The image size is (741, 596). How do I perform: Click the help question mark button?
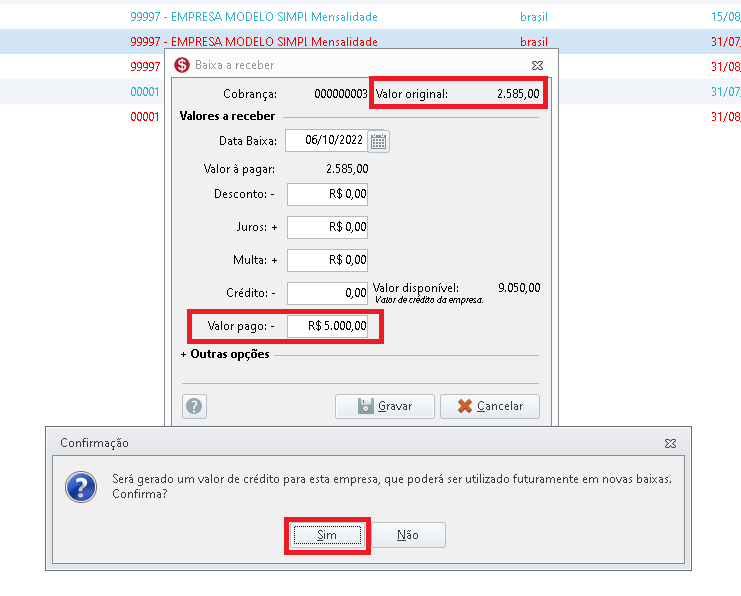tap(194, 406)
